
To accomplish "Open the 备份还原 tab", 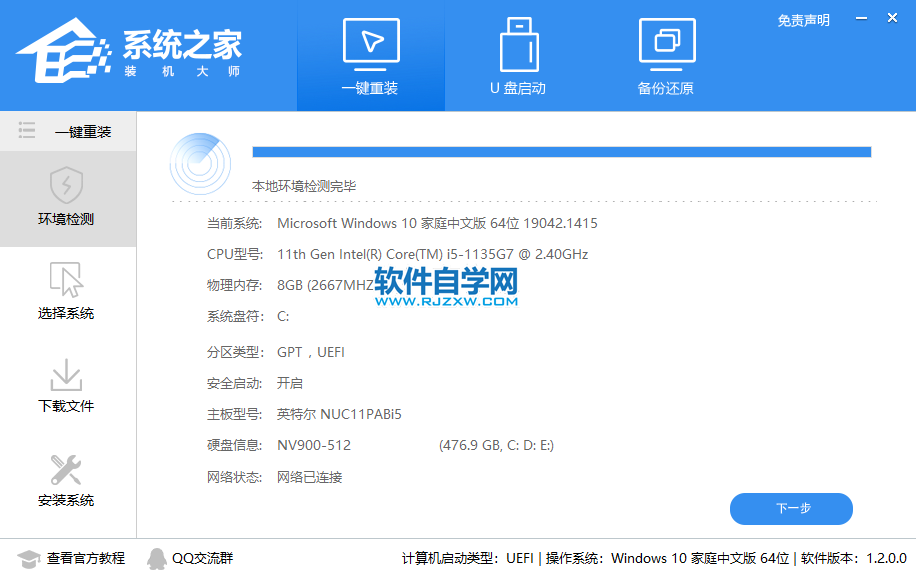I will tap(666, 56).
